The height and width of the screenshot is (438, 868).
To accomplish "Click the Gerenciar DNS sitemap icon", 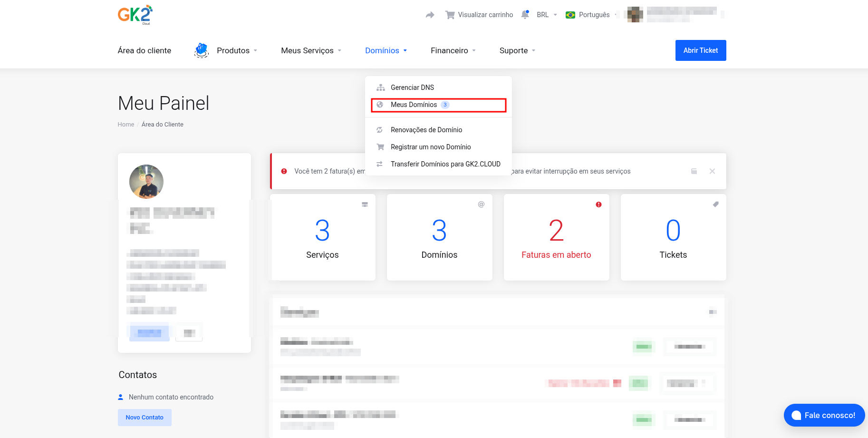I will point(381,88).
